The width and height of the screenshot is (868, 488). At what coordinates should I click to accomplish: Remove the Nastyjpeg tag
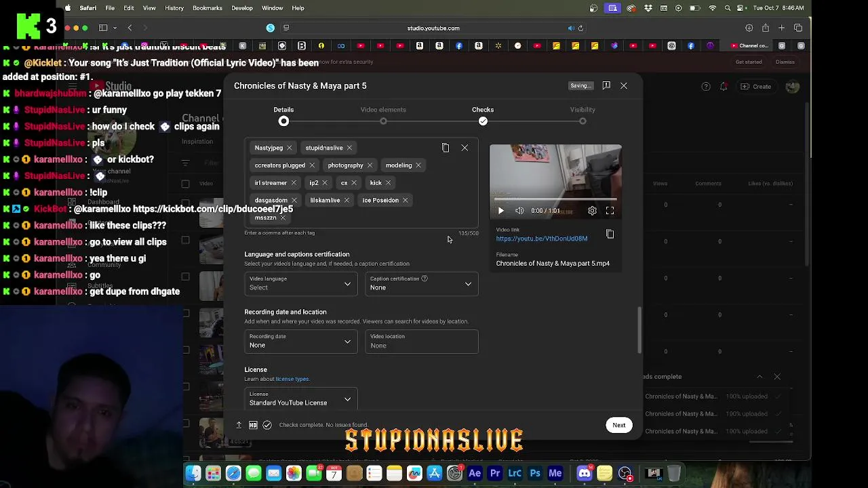[x=289, y=148]
